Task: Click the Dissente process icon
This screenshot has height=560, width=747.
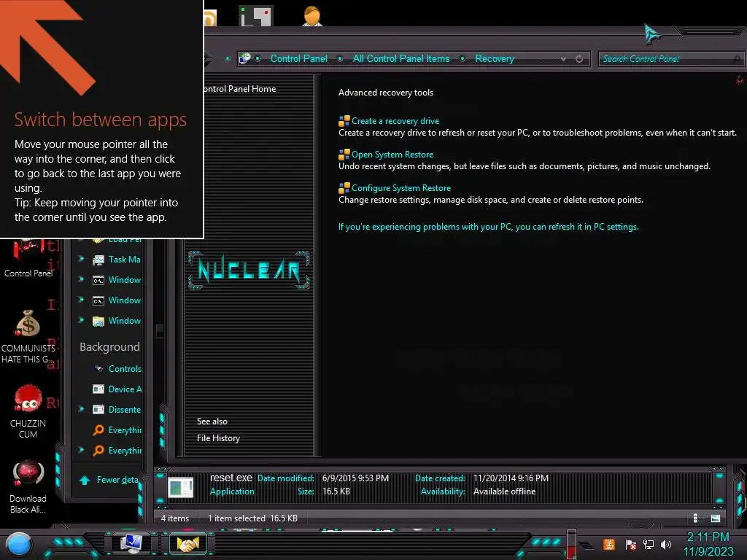Action: 98,410
